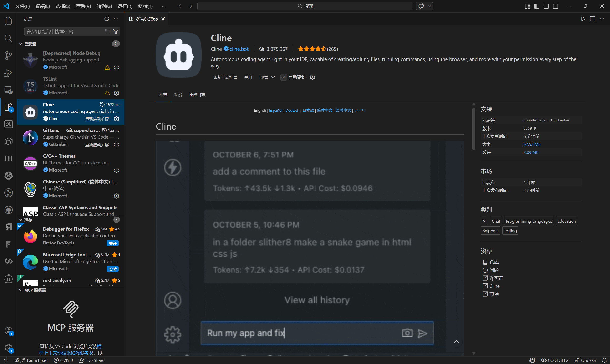This screenshot has width=610, height=364.
Task: Refresh the extensions list
Action: click(x=107, y=19)
